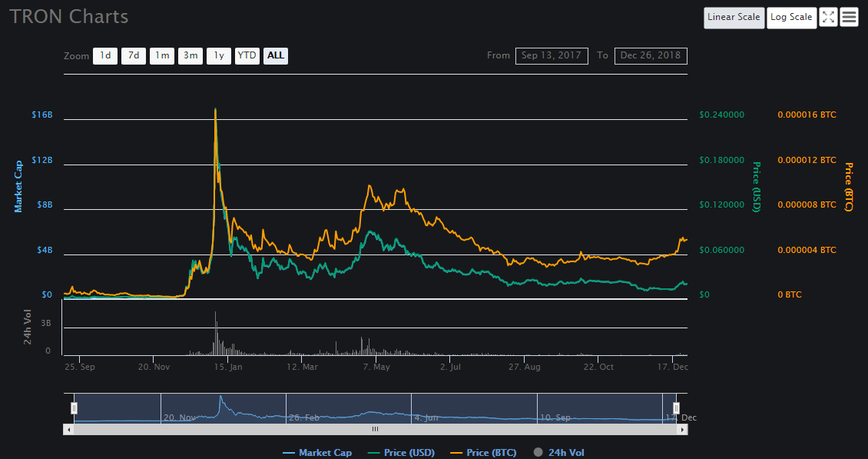
Task: Select the 1d zoom range
Action: (105, 55)
